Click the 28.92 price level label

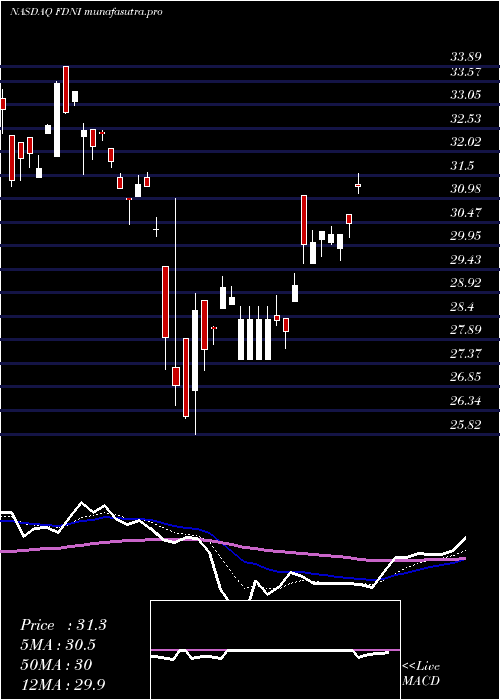(x=466, y=283)
